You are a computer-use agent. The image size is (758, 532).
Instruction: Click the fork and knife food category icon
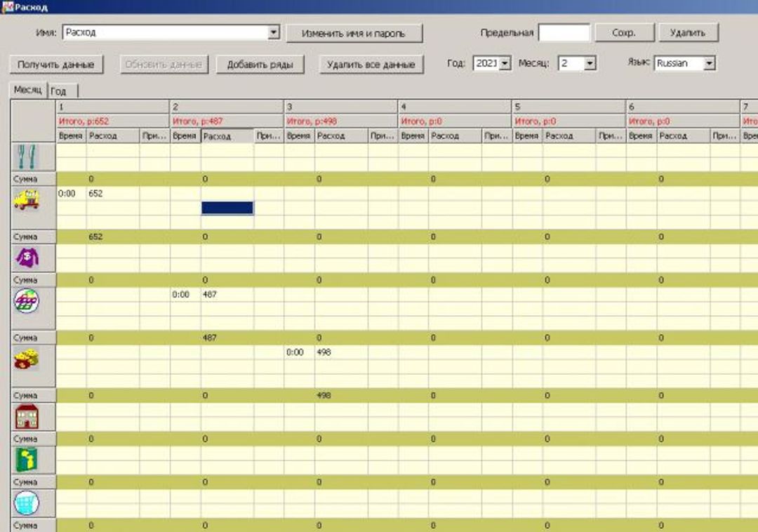pyautogui.click(x=27, y=157)
